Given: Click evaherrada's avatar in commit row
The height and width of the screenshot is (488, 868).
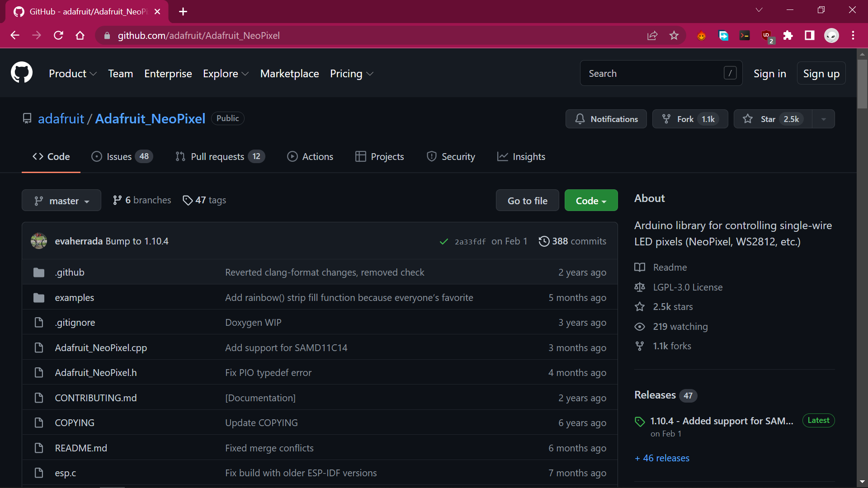Looking at the screenshot, I should point(39,241).
